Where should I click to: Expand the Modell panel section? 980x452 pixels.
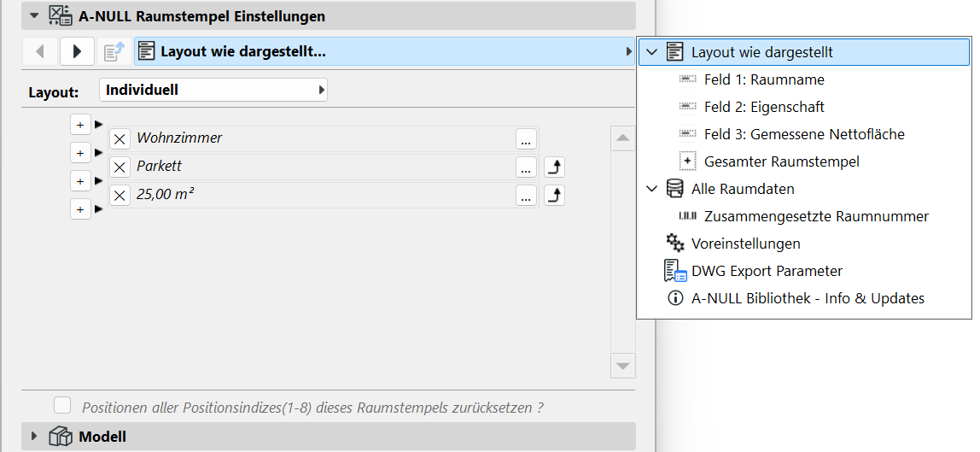[34, 437]
